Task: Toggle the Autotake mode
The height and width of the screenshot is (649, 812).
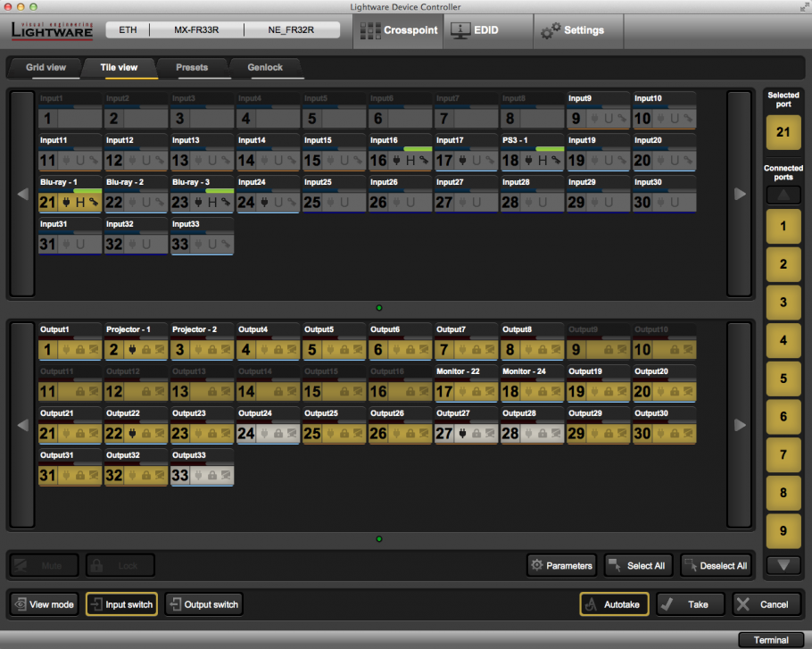Action: tap(613, 604)
